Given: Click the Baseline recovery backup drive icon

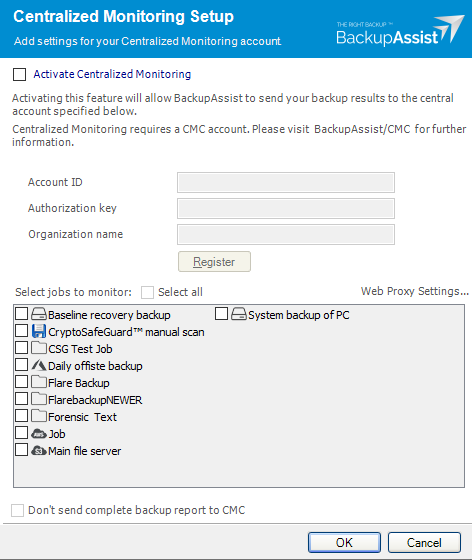Looking at the screenshot, I should [x=39, y=314].
